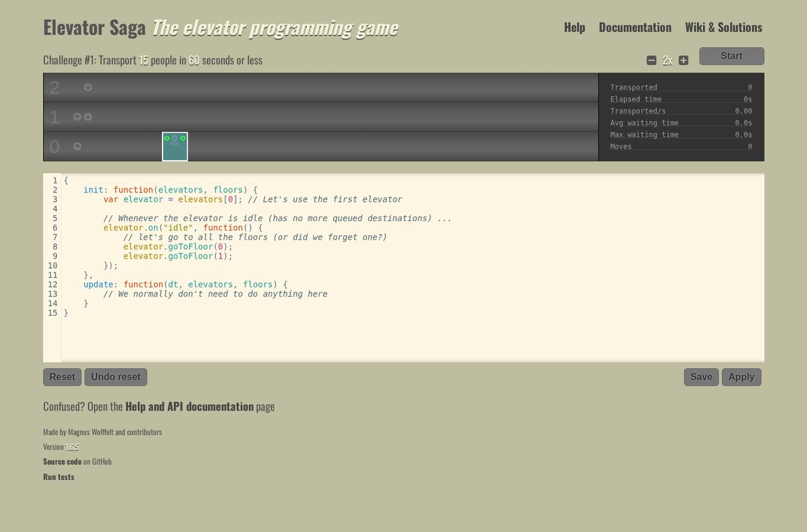Click line number 15 in the gutter
This screenshot has height=532, width=807.
53,313
